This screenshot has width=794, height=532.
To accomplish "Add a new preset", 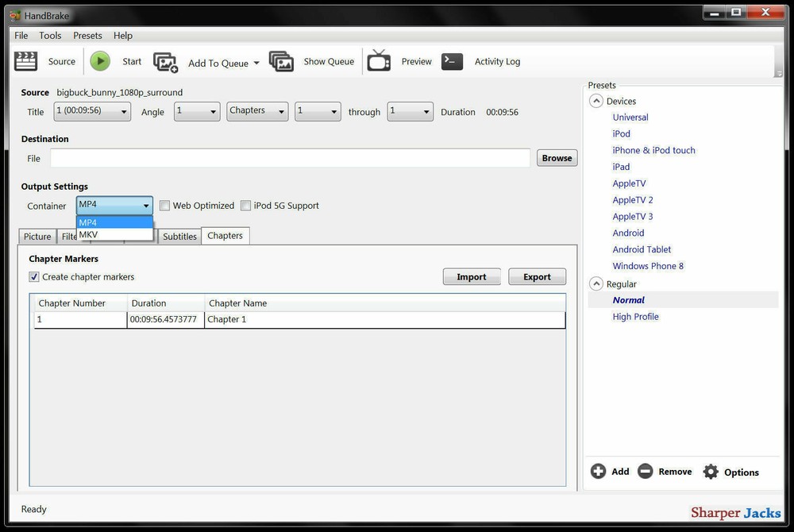I will pyautogui.click(x=610, y=471).
